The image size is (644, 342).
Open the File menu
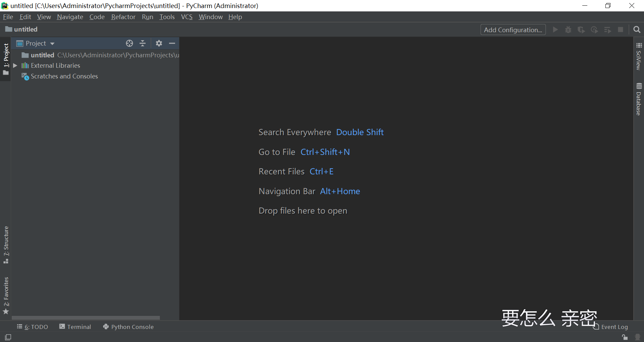(x=8, y=17)
